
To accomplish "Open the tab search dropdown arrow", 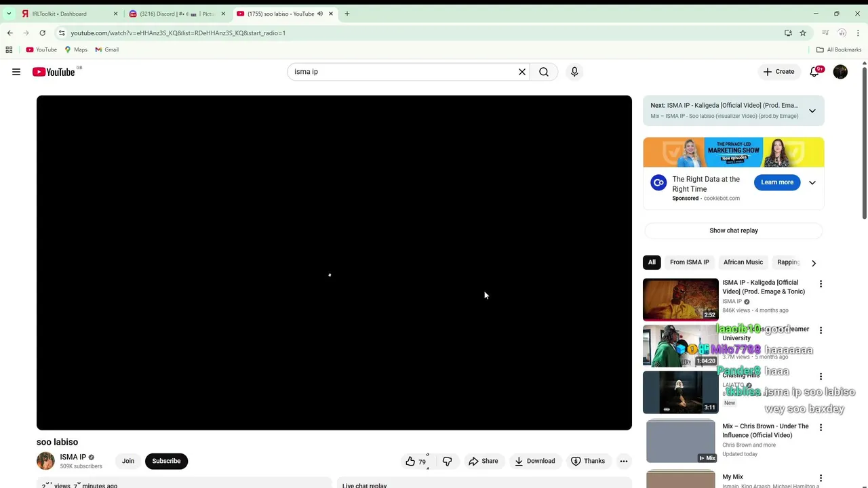I will point(9,14).
